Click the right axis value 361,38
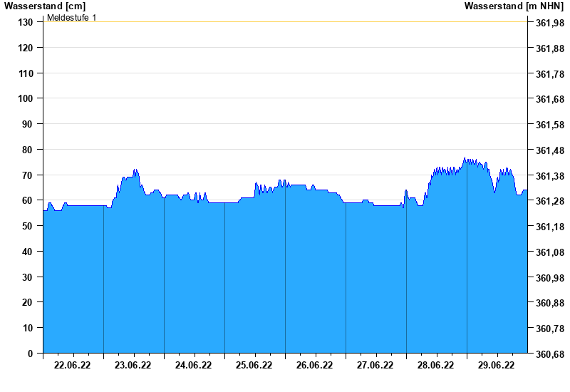 [x=550, y=175]
